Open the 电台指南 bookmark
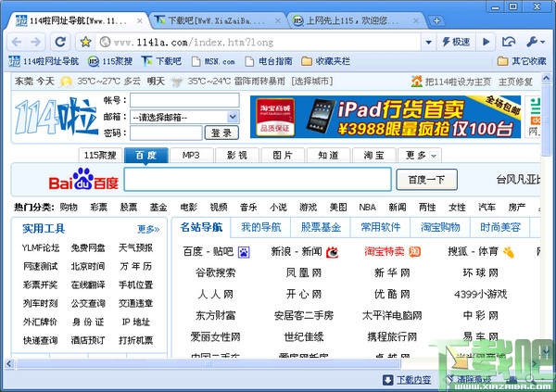 (269, 61)
